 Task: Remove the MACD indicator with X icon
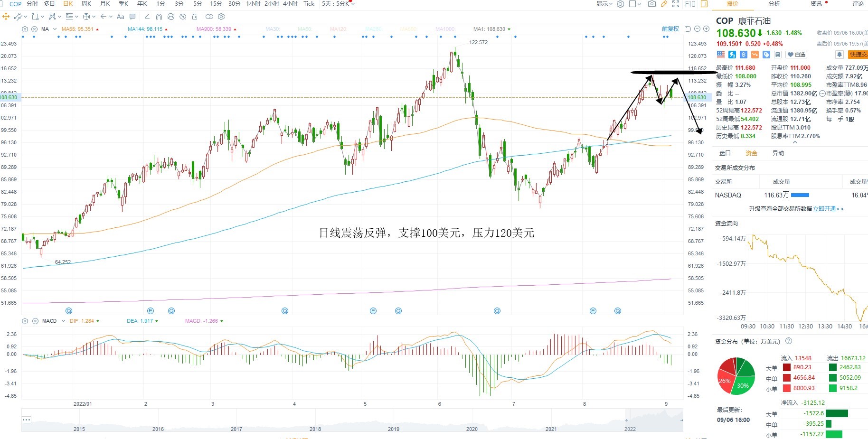[x=35, y=321]
